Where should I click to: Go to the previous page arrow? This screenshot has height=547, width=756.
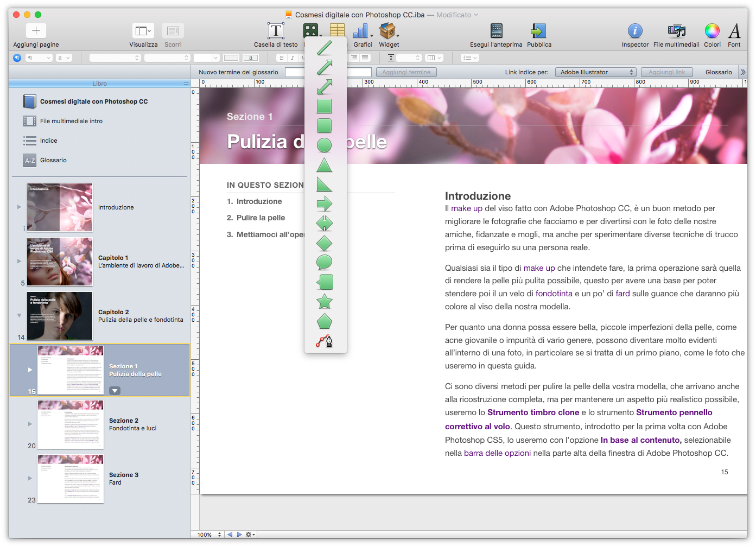(230, 535)
